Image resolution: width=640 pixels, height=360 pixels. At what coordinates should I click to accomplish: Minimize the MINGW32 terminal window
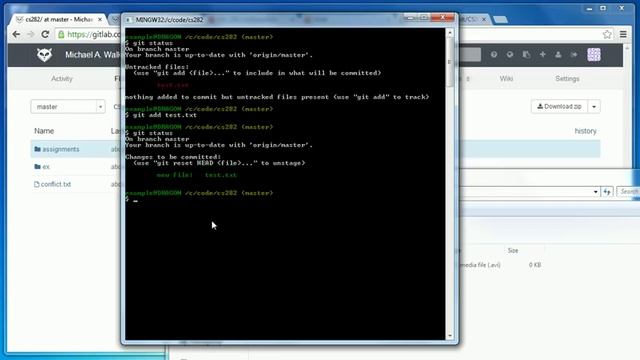point(410,18)
